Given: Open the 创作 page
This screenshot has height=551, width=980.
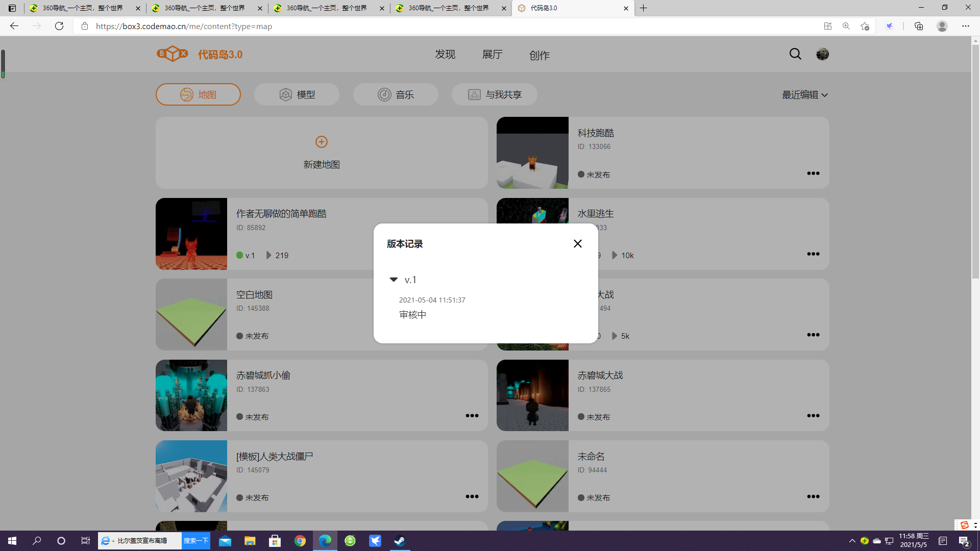Looking at the screenshot, I should pos(540,55).
